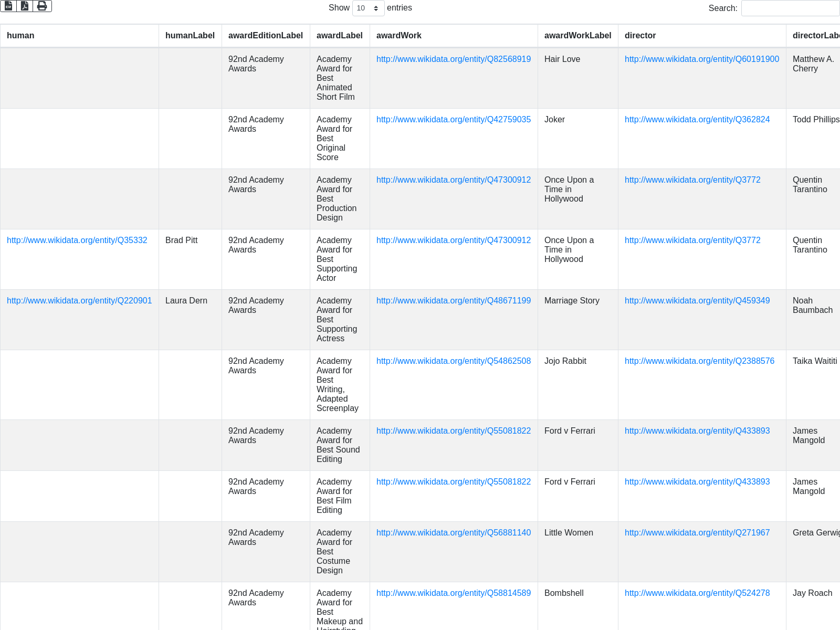Open Laura Dern's entity link Q220901

pyautogui.click(x=79, y=301)
